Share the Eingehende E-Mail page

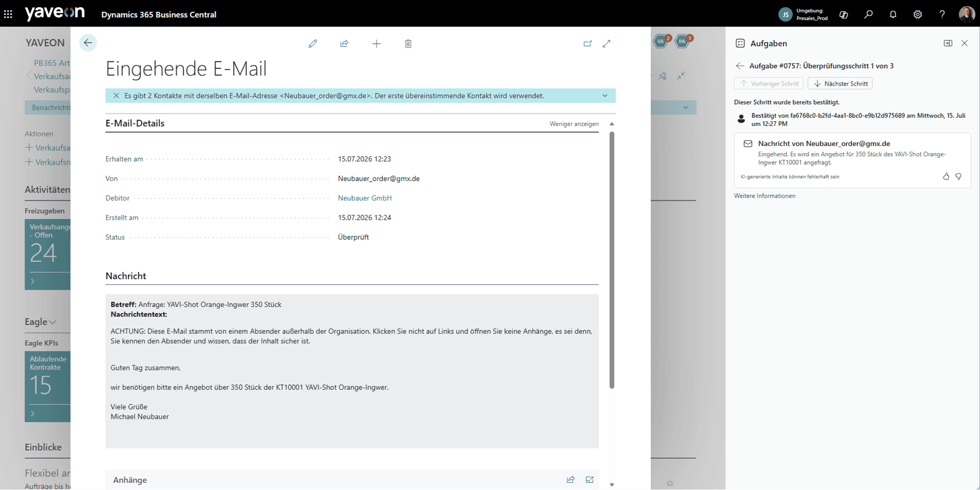(x=345, y=44)
